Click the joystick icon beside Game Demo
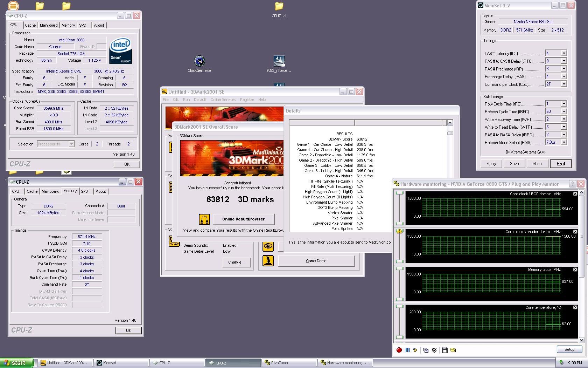This screenshot has height=368, width=588. click(x=268, y=261)
